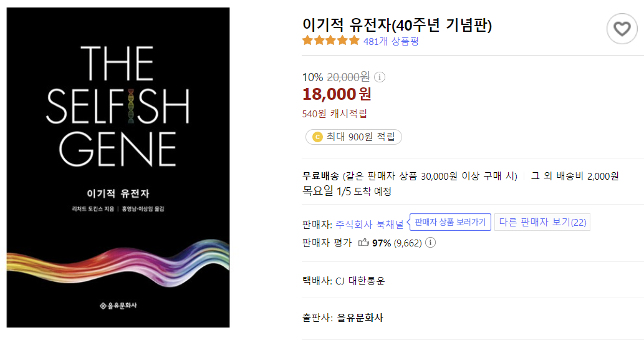The image size is (644, 340).
Task: Open the 481개 상품평 reviews link
Action: (391, 41)
